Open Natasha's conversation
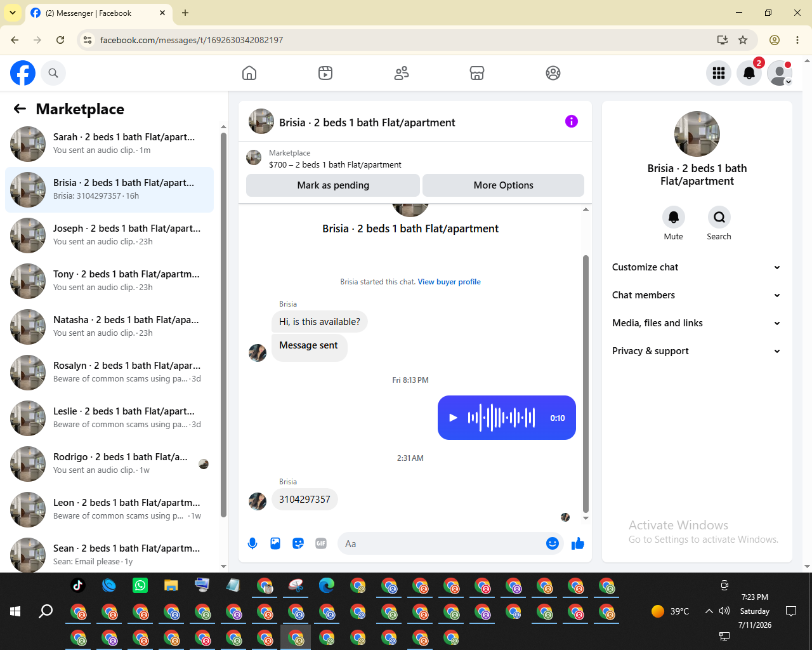 pos(109,327)
